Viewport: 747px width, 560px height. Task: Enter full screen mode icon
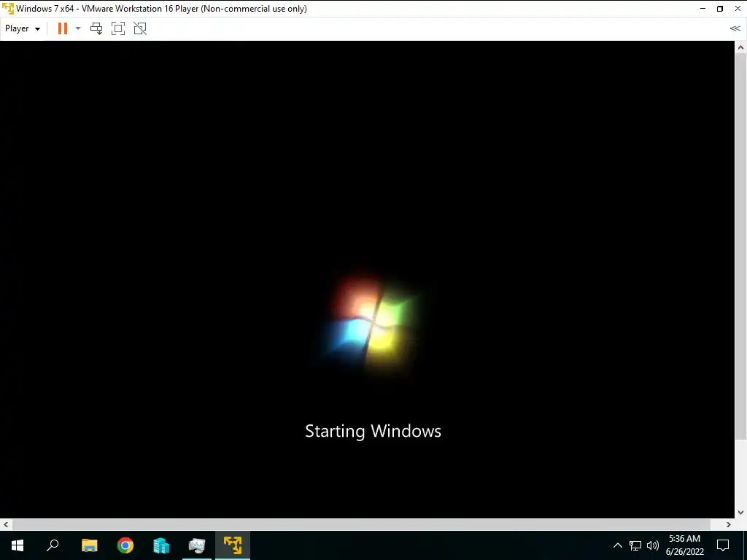pyautogui.click(x=118, y=28)
